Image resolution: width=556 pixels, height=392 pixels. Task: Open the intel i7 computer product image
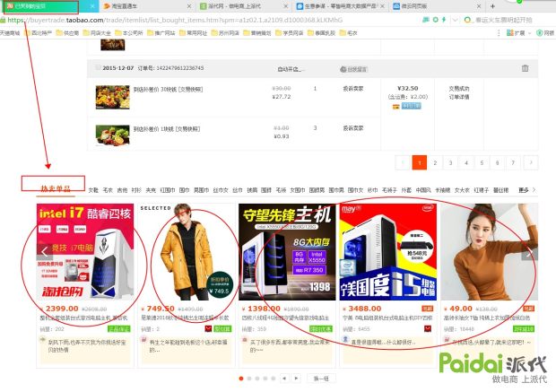click(x=85, y=252)
